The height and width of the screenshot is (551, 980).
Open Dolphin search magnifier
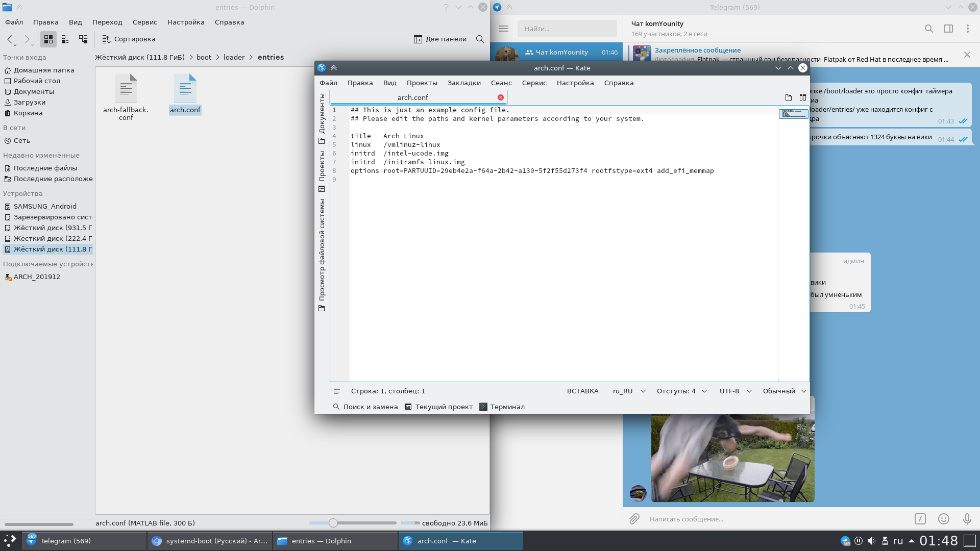point(480,39)
